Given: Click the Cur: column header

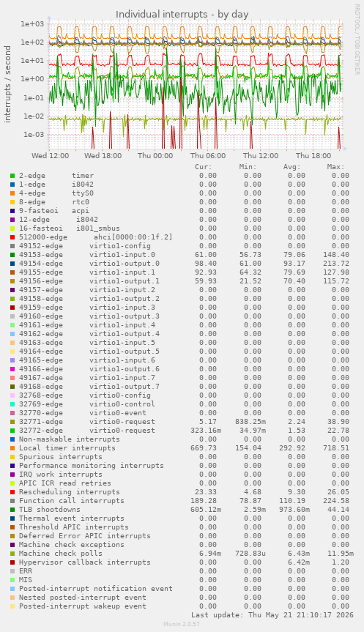Looking at the screenshot, I should [x=204, y=167].
